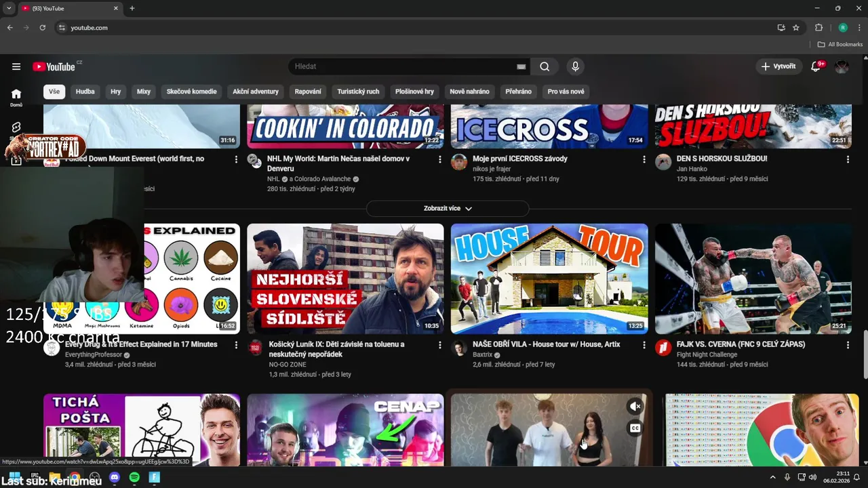Screen dimensions: 868x488
Task: Open the Chrome profile R avatar
Action: [x=843, y=28]
